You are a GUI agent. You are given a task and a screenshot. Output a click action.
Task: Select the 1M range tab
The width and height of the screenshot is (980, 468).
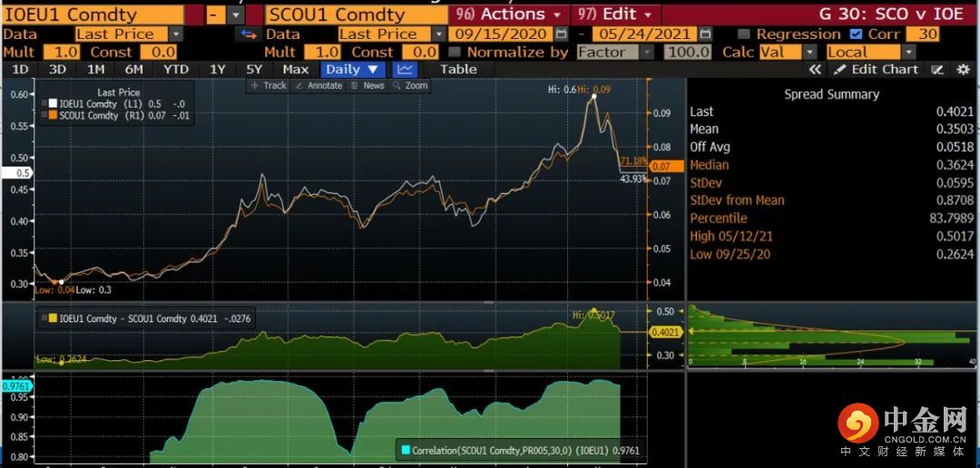click(x=95, y=69)
